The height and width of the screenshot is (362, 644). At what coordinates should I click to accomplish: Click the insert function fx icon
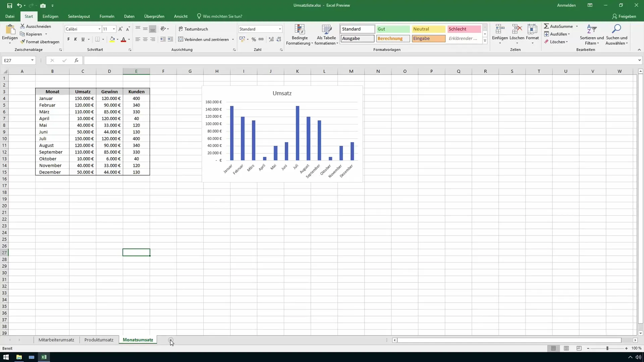[x=76, y=60]
